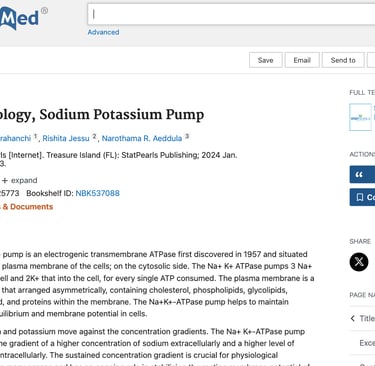375x366 pixels.
Task: Click the Sodium Potassium Pump article title
Action: 102,115
